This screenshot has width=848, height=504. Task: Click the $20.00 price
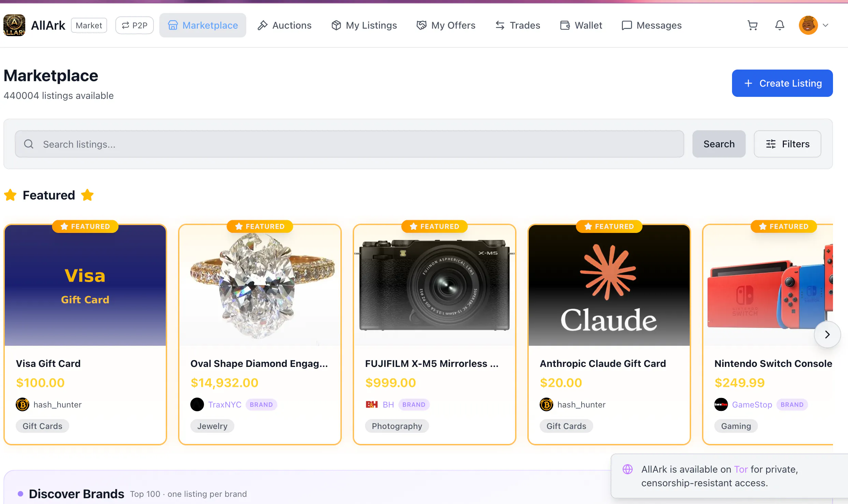click(561, 383)
